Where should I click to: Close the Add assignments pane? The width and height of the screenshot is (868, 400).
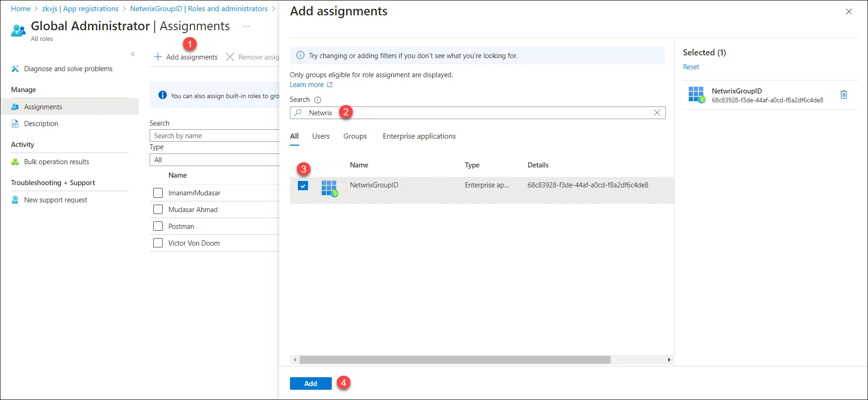tap(848, 12)
